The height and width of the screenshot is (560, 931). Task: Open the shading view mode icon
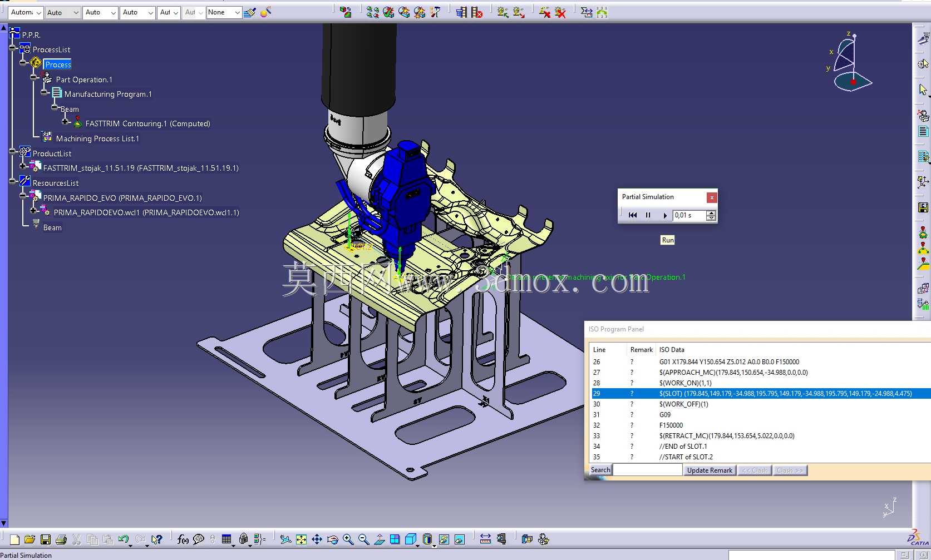[427, 539]
